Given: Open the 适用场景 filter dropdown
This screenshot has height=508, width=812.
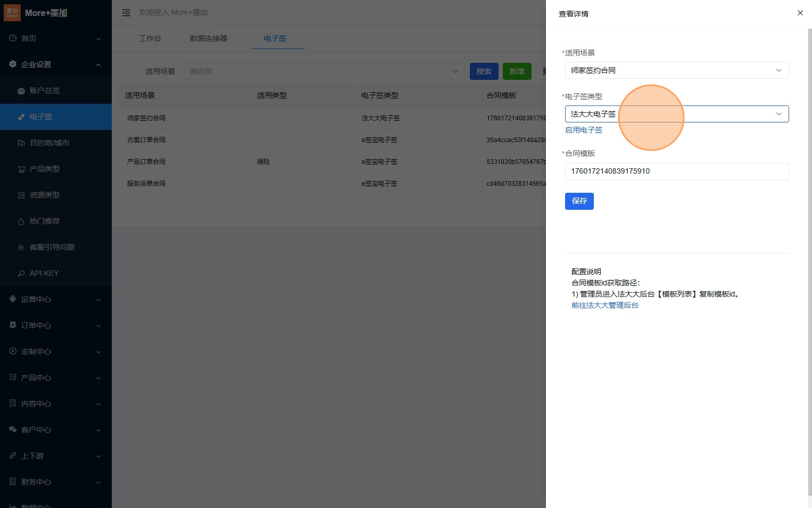Looking at the screenshot, I should (323, 71).
